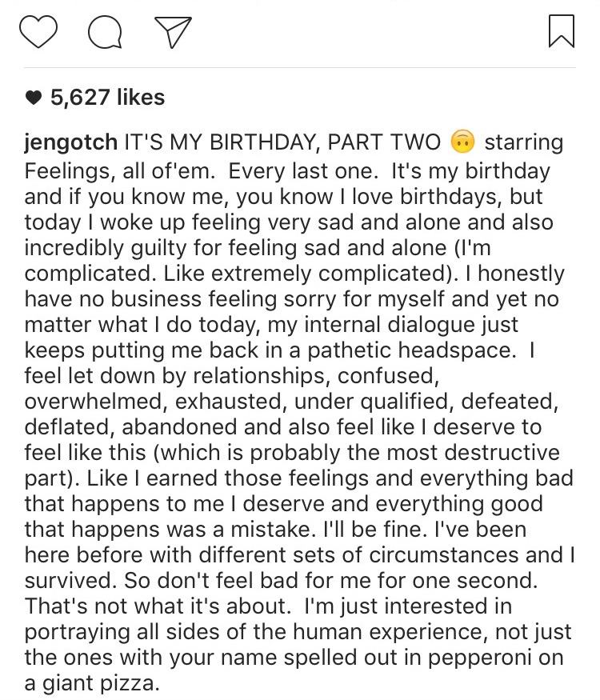The image size is (600, 700).
Task: Tap the caption line starting Feelings, all of'em
Action: tap(287, 171)
